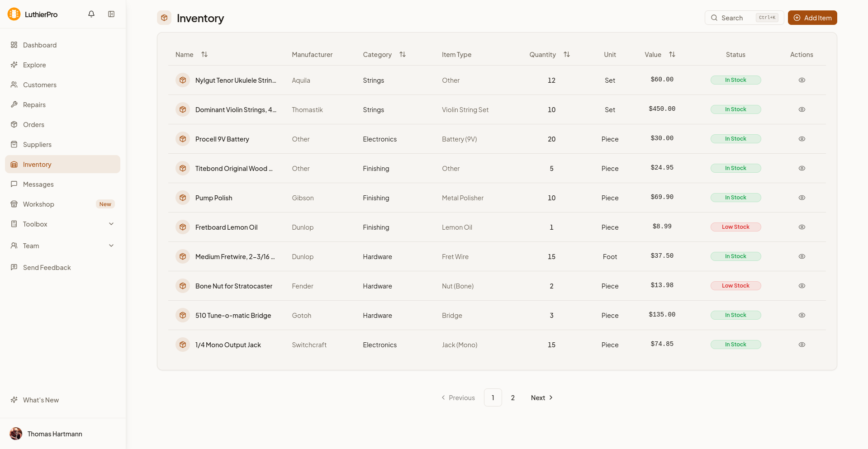Click the Switchcraft manufacturer cell
This screenshot has height=449, width=868.
click(x=309, y=345)
